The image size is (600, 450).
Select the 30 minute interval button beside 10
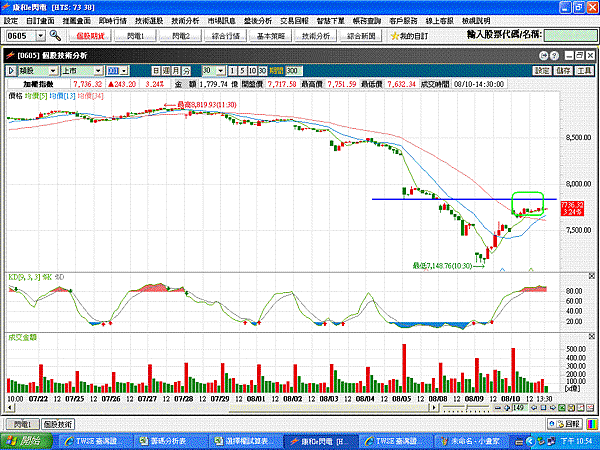(262, 71)
